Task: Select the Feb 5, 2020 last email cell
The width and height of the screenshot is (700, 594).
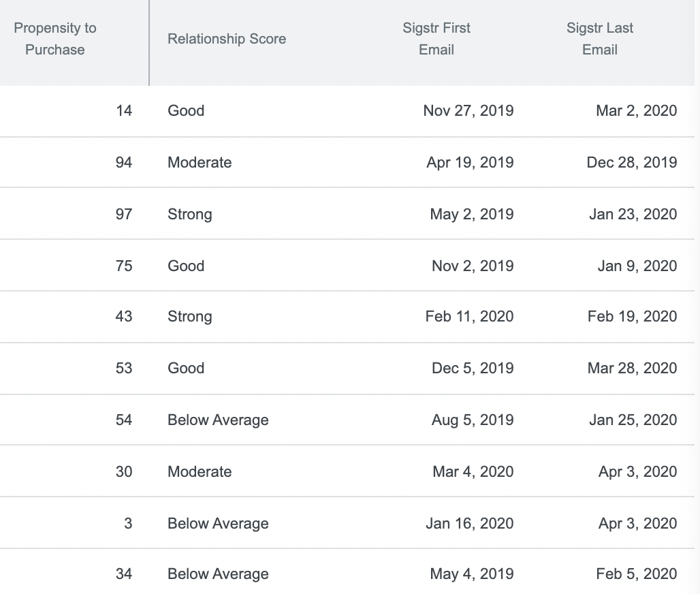Action: click(636, 574)
